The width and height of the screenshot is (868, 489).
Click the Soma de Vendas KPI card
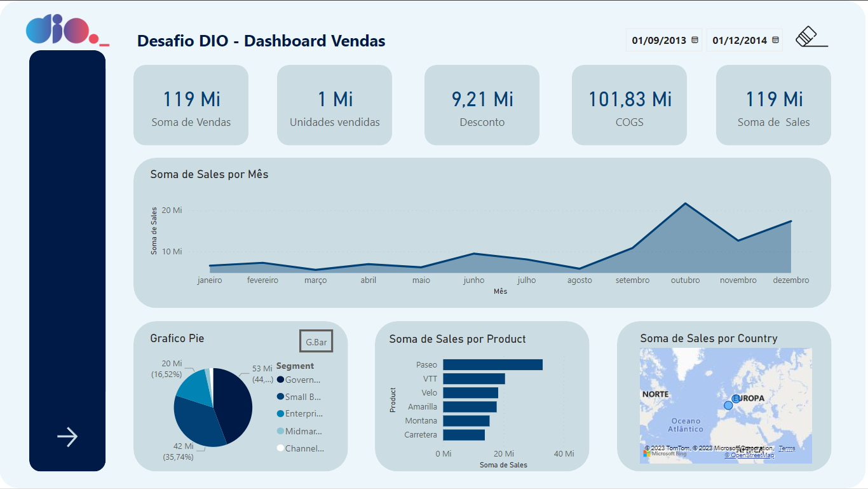click(191, 105)
